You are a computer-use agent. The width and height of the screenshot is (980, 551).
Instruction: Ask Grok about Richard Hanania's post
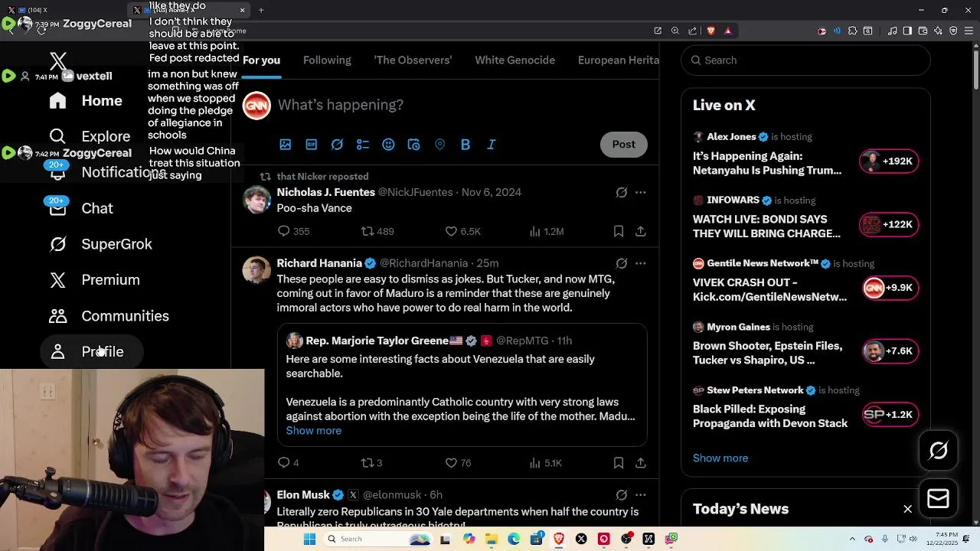[x=622, y=263]
